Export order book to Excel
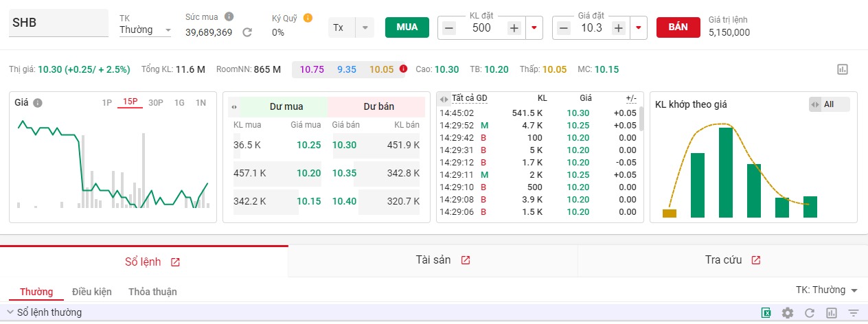The image size is (868, 324). pyautogui.click(x=766, y=313)
